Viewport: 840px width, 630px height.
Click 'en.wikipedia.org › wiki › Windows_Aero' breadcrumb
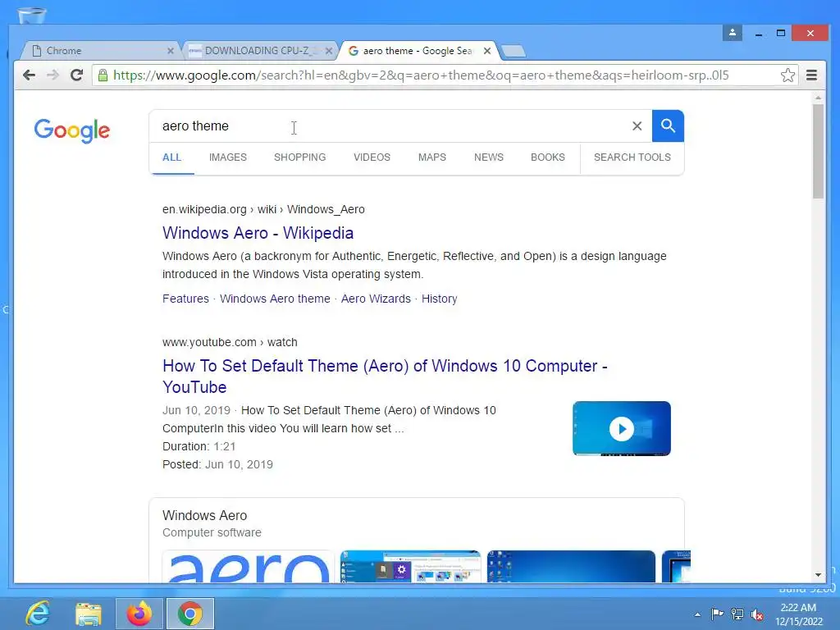263,209
